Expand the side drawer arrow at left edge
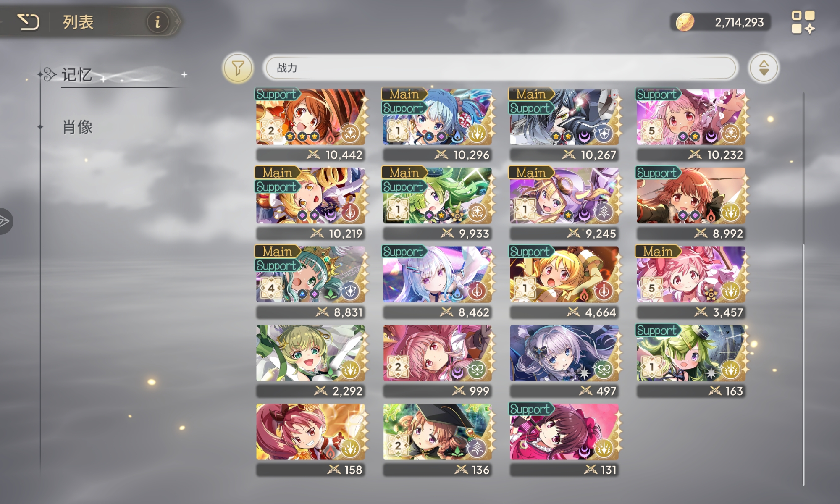 tap(5, 221)
